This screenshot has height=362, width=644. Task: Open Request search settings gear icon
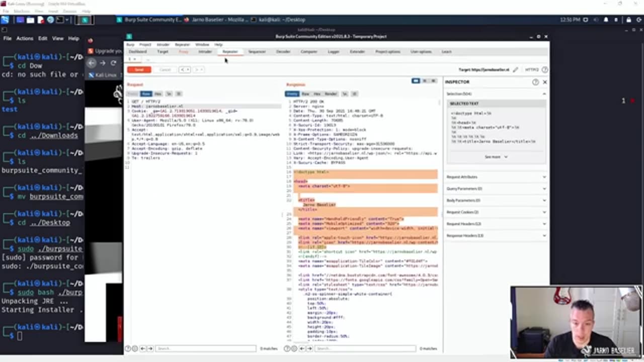(135, 348)
